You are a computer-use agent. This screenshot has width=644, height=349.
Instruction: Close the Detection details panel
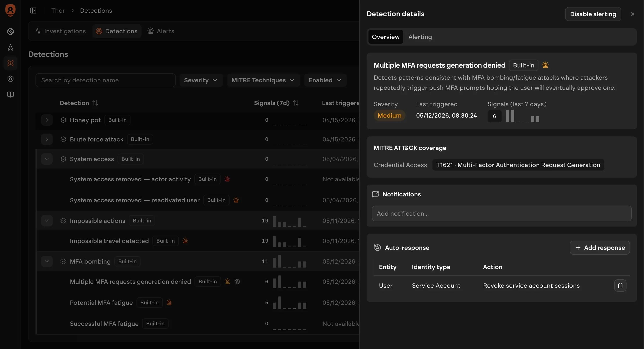point(633,14)
